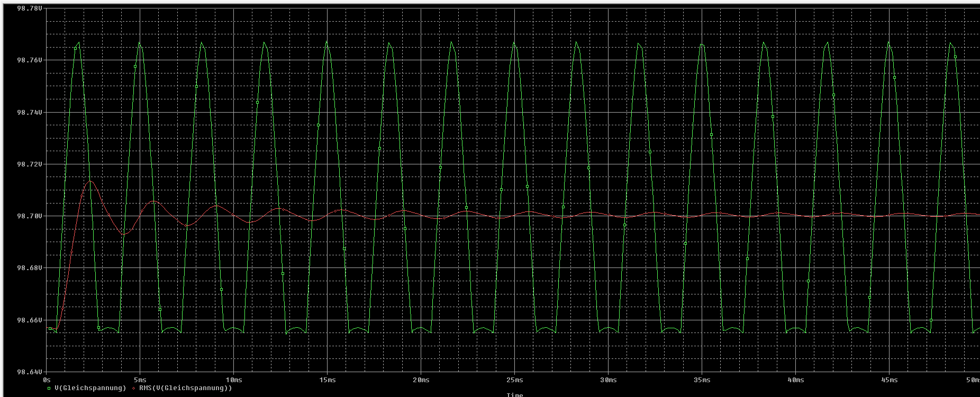Click the 98.74V Y-axis label
The image size is (980, 397).
30,112
